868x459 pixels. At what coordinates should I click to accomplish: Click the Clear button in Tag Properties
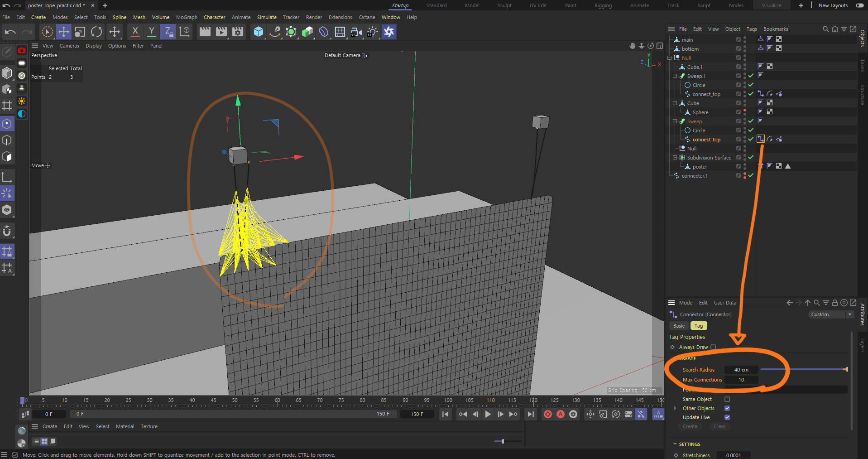719,426
